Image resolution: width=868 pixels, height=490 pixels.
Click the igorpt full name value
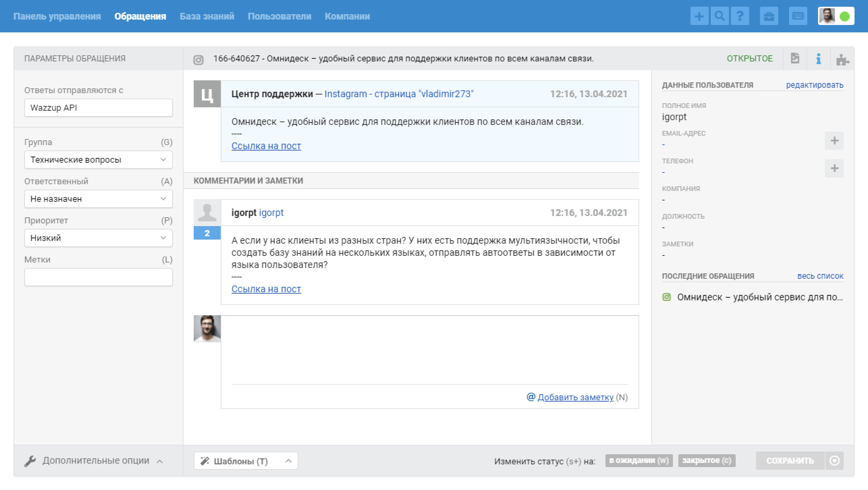[674, 117]
